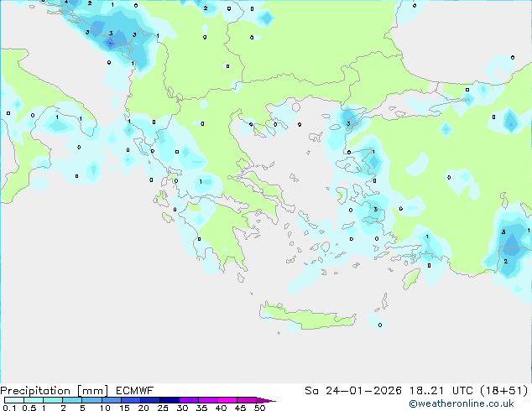Select the legend swatch between 10 and 15
The height and width of the screenshot is (411, 532).
(113, 401)
